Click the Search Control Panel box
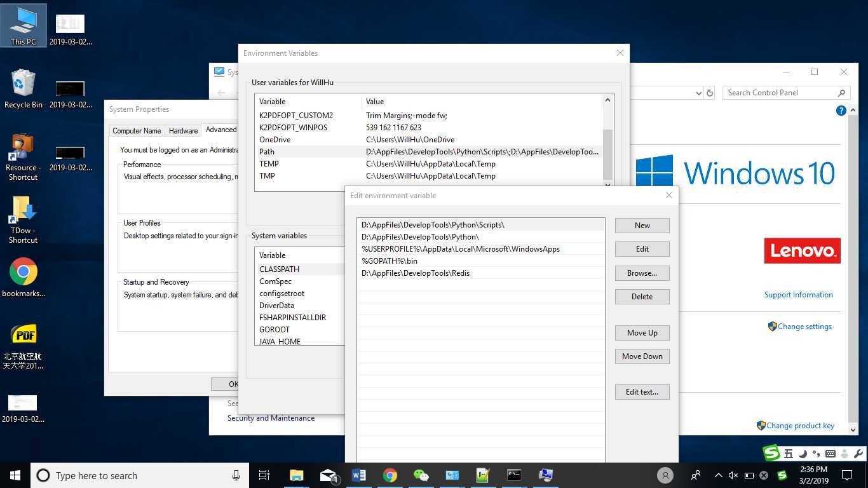 (x=786, y=93)
